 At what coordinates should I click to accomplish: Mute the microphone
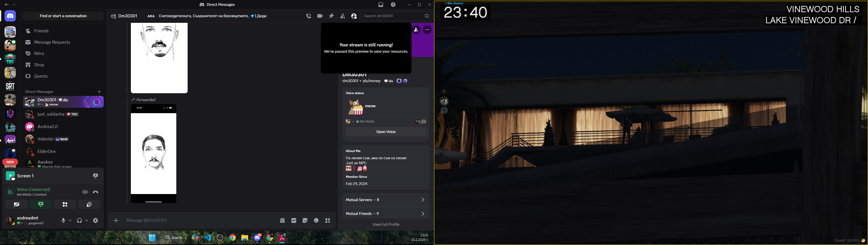63,220
